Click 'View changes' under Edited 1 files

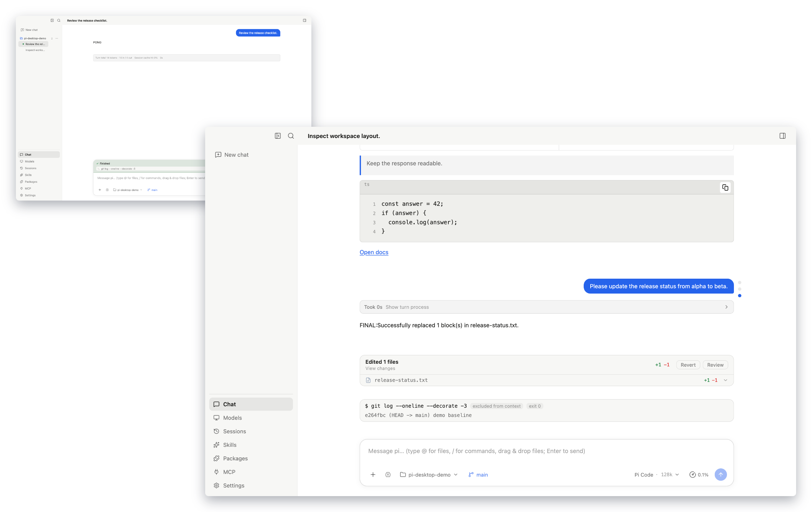(380, 368)
